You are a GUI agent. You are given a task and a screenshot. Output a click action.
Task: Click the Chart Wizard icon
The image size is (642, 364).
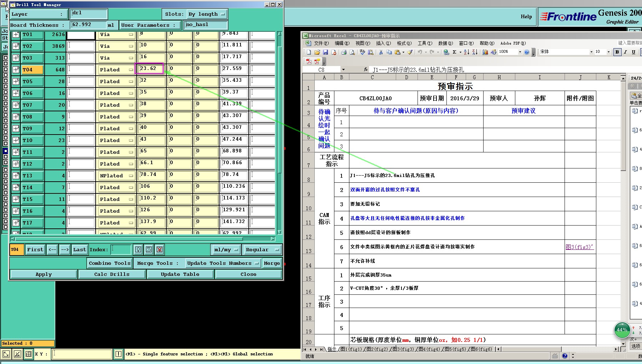tap(485, 52)
